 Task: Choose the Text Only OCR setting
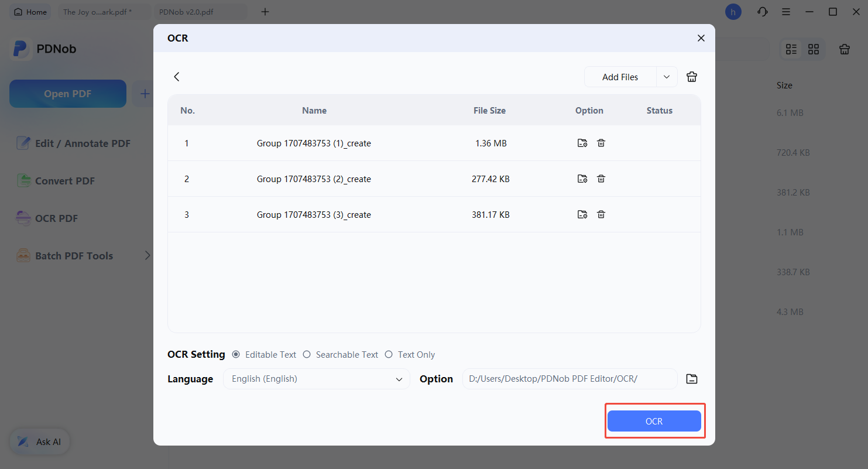coord(389,354)
